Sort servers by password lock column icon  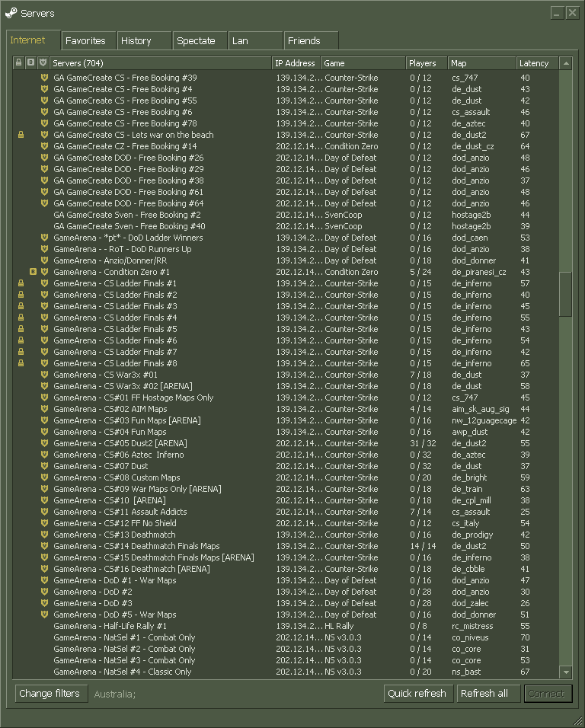(18, 62)
